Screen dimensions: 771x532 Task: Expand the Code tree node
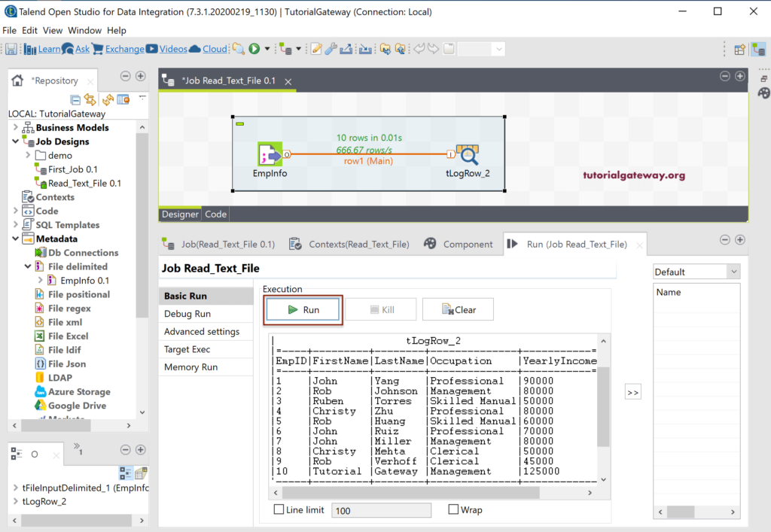[15, 211]
